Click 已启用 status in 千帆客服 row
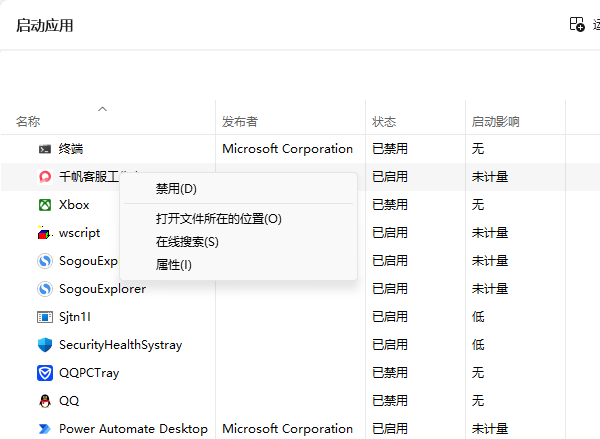600x439 pixels. (x=390, y=177)
